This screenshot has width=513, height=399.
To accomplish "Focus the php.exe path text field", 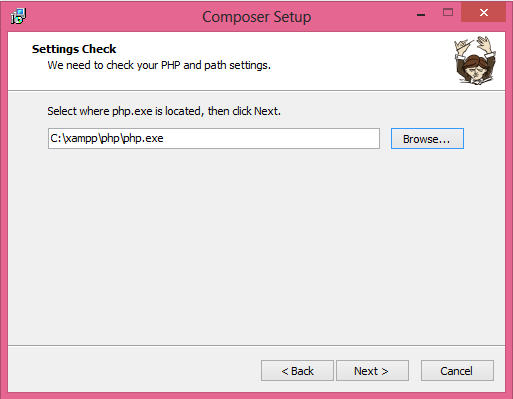I will 214,138.
